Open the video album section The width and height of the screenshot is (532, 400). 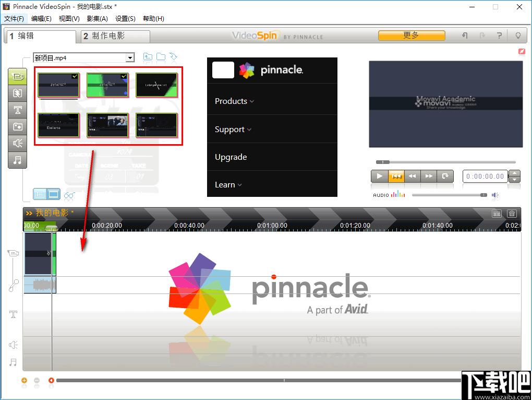(x=17, y=76)
